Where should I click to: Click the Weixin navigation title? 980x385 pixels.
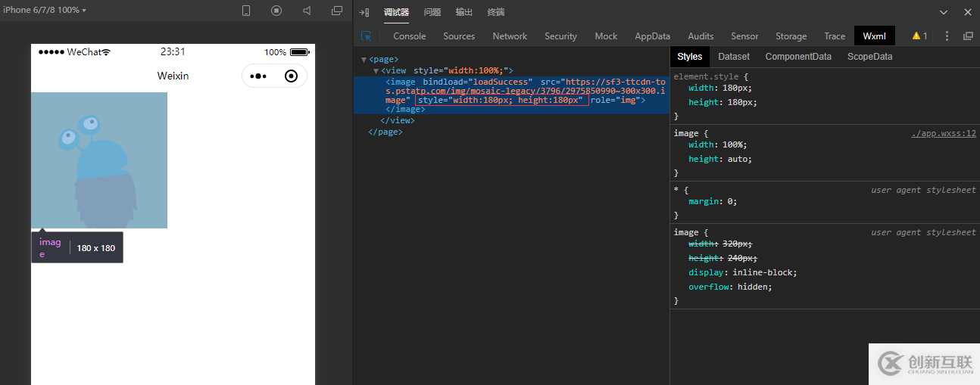pyautogui.click(x=173, y=76)
